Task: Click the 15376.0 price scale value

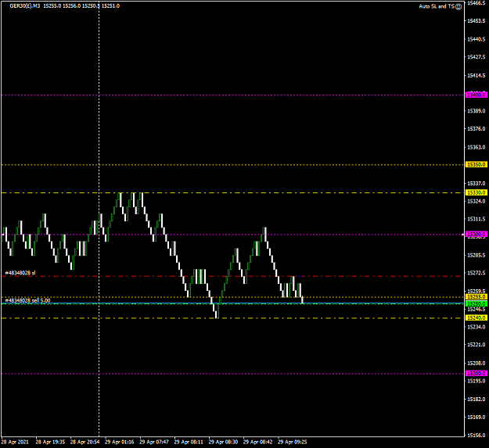Action: coord(476,129)
